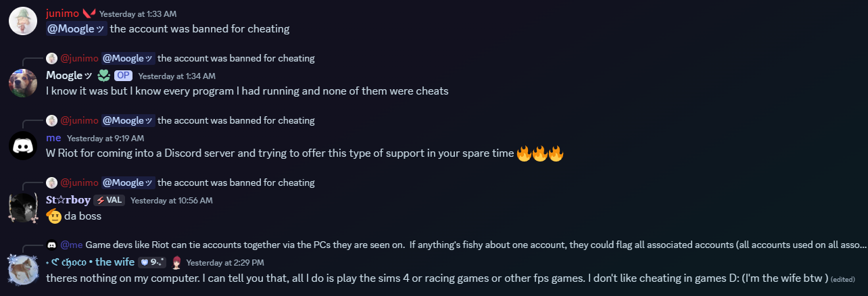Click the OP tag next to Moogle
868x296 pixels.
coord(122,76)
